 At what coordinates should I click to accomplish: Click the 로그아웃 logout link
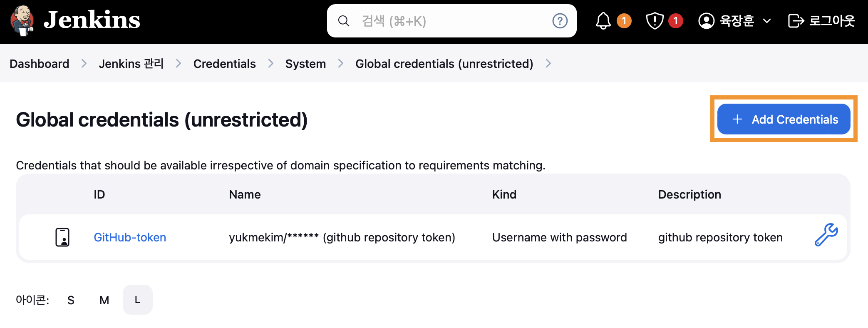coord(821,21)
